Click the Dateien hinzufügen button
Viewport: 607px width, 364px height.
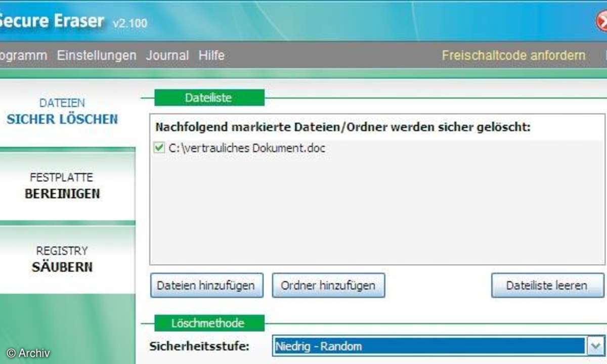tap(206, 285)
